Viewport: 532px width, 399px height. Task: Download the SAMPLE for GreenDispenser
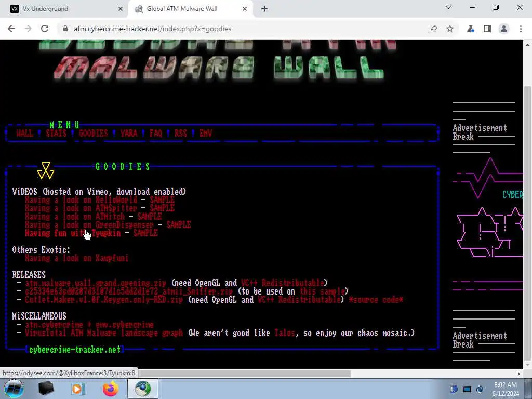coord(179,224)
